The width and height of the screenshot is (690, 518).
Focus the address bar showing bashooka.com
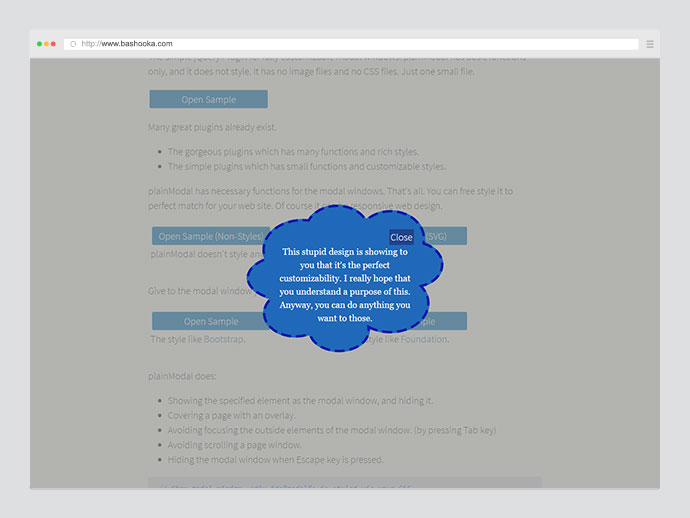351,44
